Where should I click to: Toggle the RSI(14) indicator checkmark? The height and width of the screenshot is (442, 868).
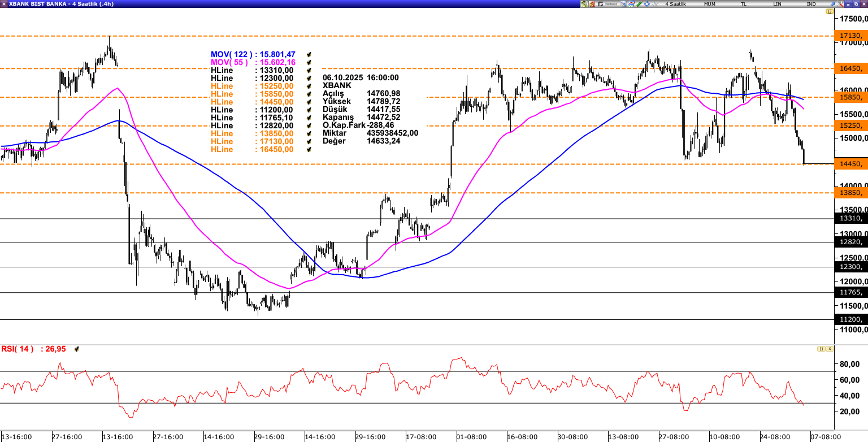pyautogui.click(x=77, y=349)
